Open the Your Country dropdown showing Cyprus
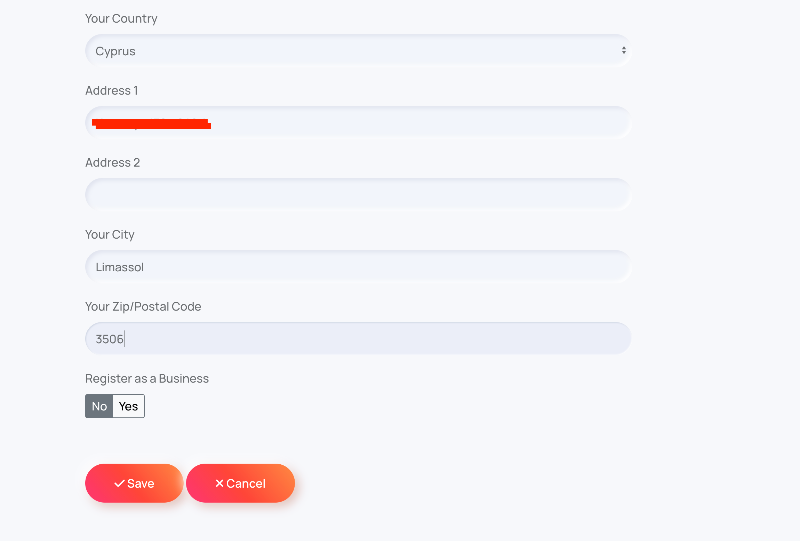The width and height of the screenshot is (800, 541). tap(358, 51)
